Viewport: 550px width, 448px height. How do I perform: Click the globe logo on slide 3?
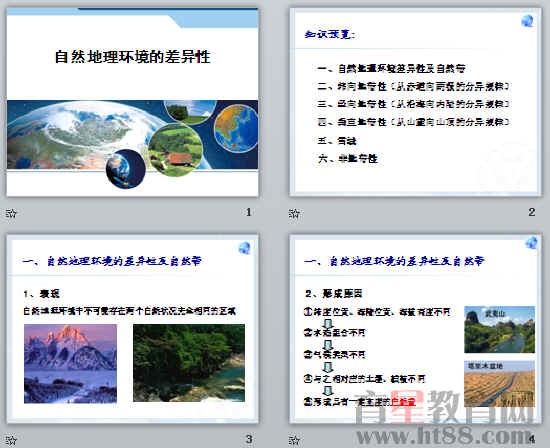(x=244, y=248)
